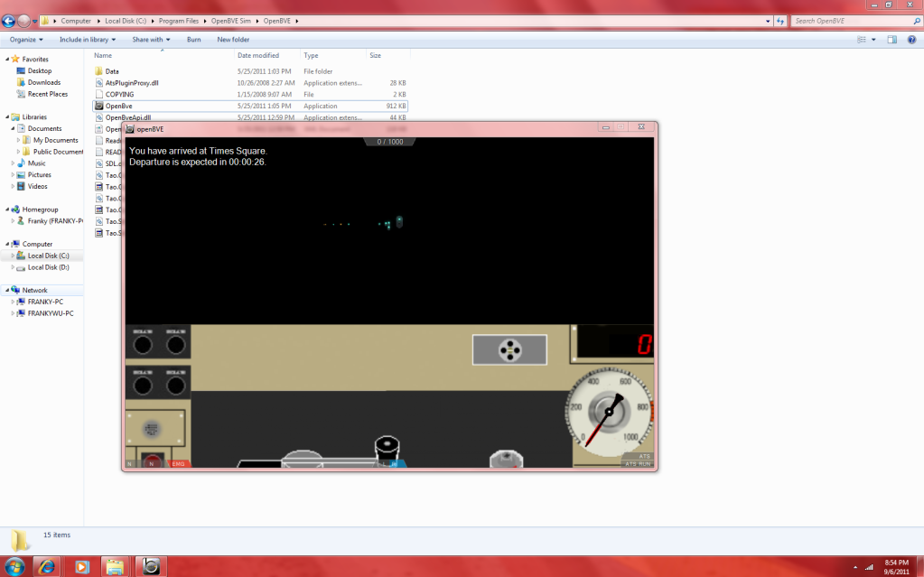Select the AtsPluginProxy.dll file icon
This screenshot has width=924, height=577.
(99, 83)
